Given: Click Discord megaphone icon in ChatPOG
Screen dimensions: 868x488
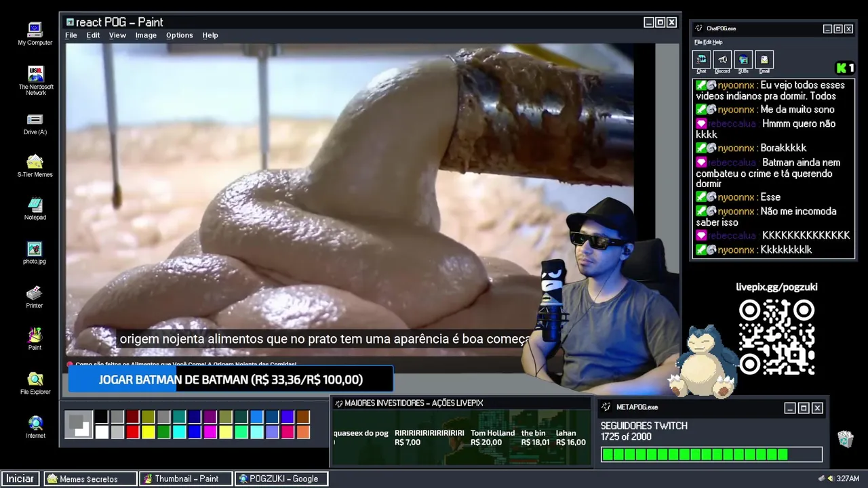Looking at the screenshot, I should (722, 60).
